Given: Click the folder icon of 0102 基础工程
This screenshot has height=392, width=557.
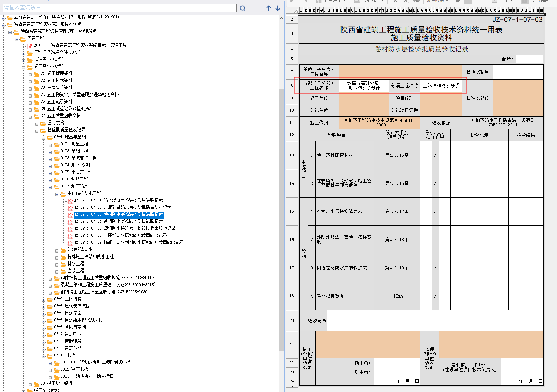Looking at the screenshot, I should [x=56, y=151].
